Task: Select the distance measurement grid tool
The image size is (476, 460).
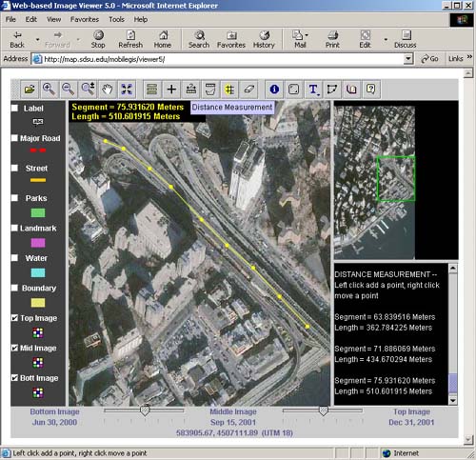Action: coord(229,90)
